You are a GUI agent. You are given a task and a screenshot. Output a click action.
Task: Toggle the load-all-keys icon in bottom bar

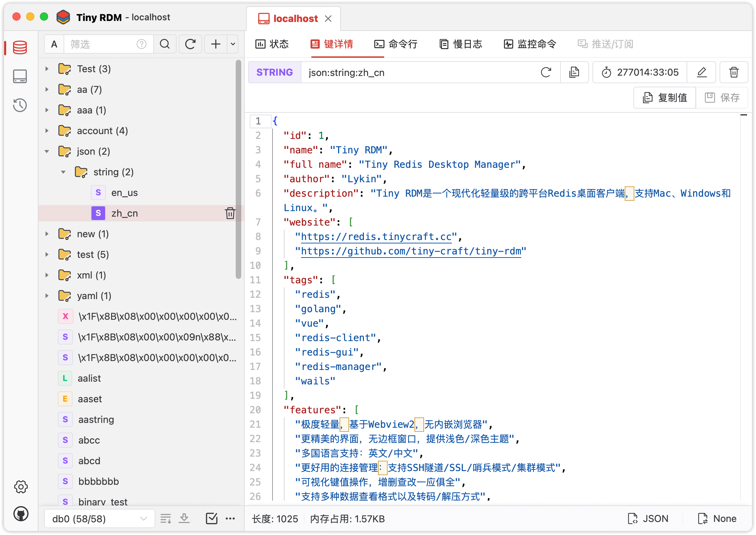coord(185,518)
